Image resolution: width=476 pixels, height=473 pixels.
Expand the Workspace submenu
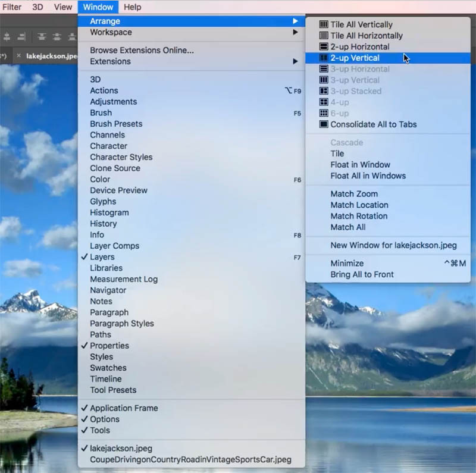pyautogui.click(x=191, y=32)
